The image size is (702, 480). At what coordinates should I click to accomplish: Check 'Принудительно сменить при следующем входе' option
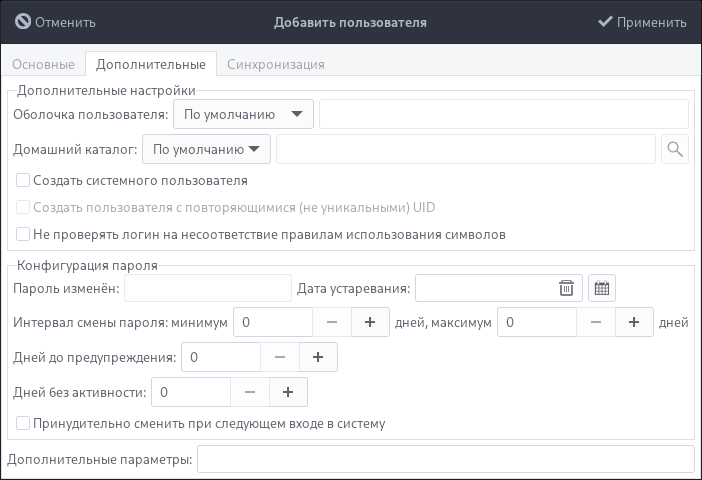click(x=23, y=424)
